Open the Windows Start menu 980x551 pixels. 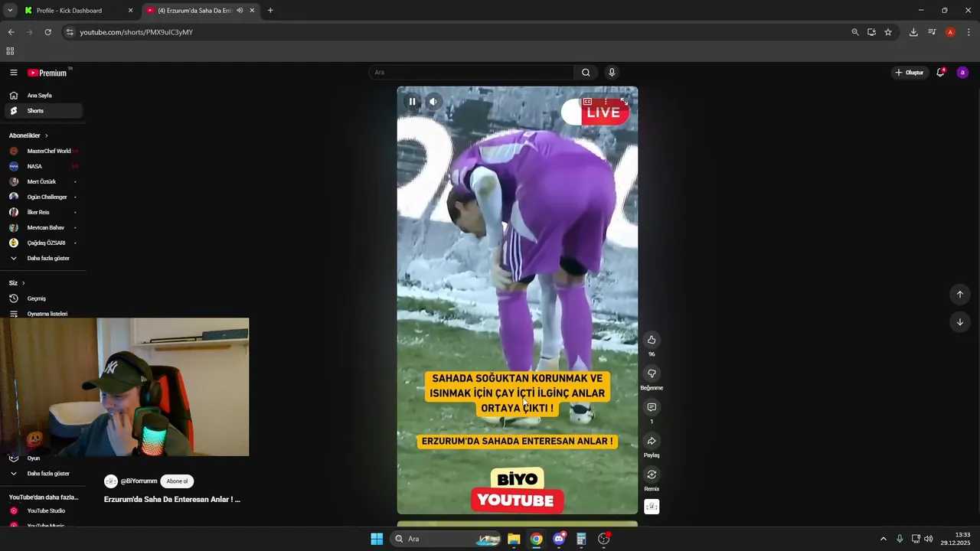point(377,539)
